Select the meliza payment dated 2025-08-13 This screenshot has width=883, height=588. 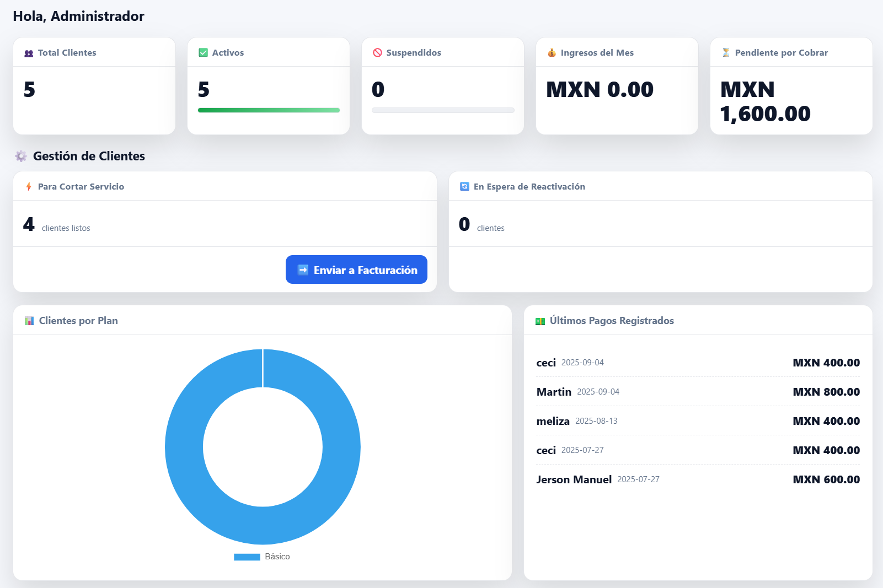[x=698, y=421]
